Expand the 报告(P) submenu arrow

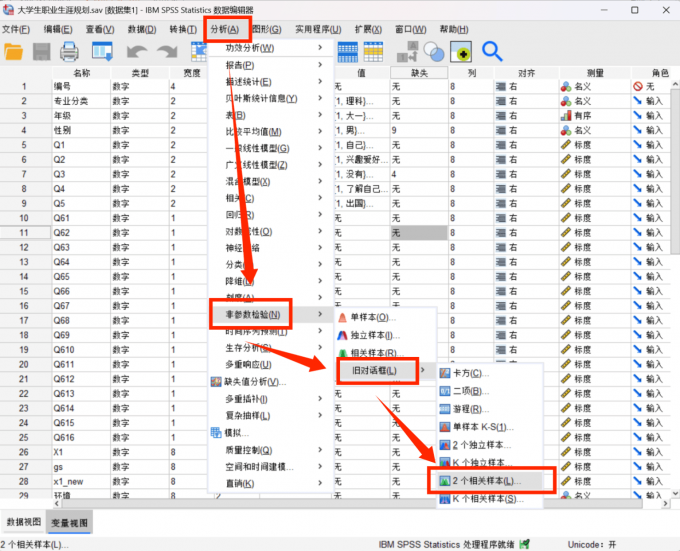[320, 65]
